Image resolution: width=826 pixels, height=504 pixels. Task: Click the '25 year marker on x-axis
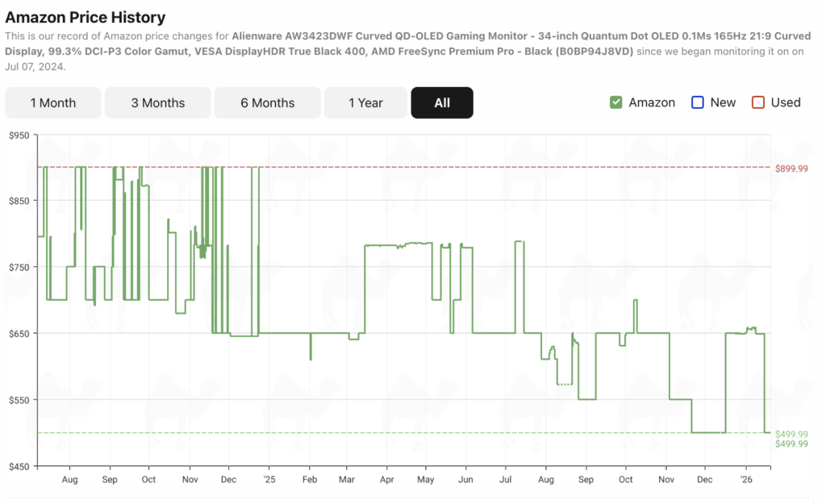pyautogui.click(x=269, y=479)
